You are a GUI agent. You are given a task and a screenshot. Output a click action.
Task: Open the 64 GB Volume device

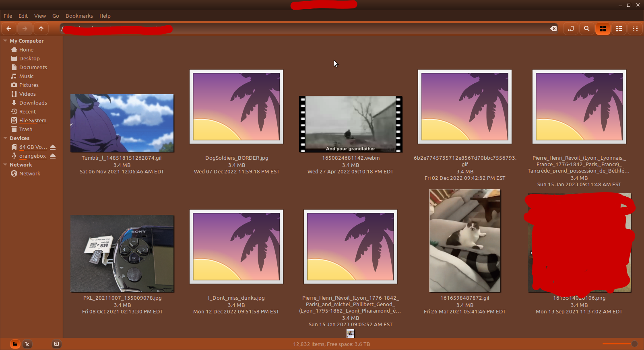[33, 147]
